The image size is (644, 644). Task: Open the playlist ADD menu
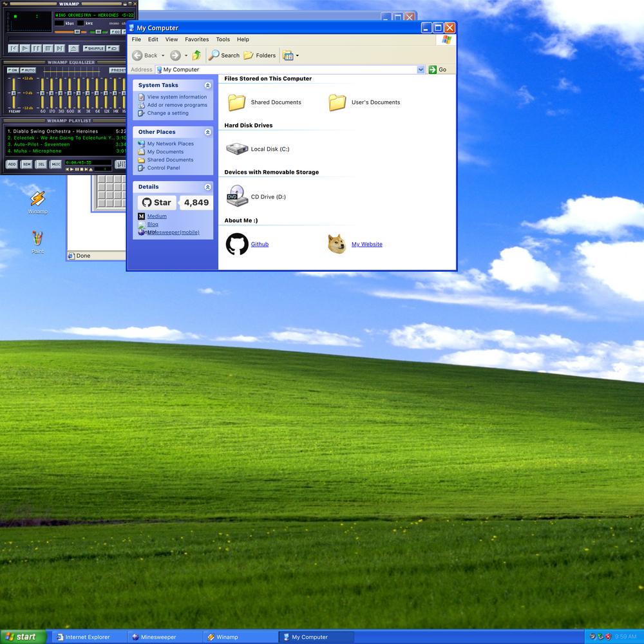(x=12, y=164)
